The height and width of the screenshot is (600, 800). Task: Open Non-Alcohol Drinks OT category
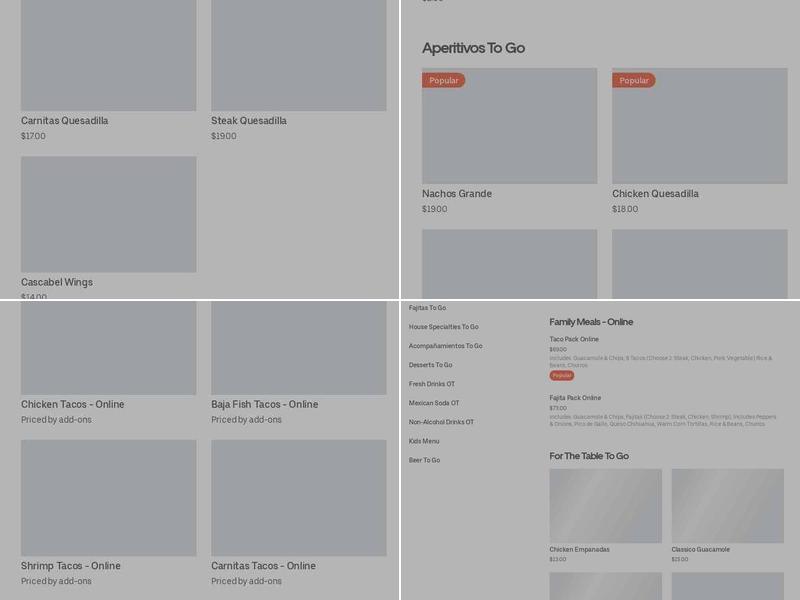(441, 422)
